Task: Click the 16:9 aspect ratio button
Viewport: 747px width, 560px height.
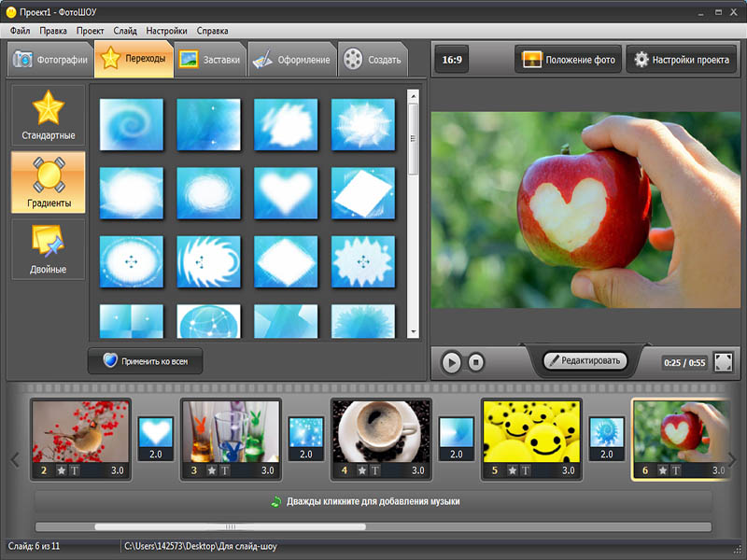Action: 453,60
